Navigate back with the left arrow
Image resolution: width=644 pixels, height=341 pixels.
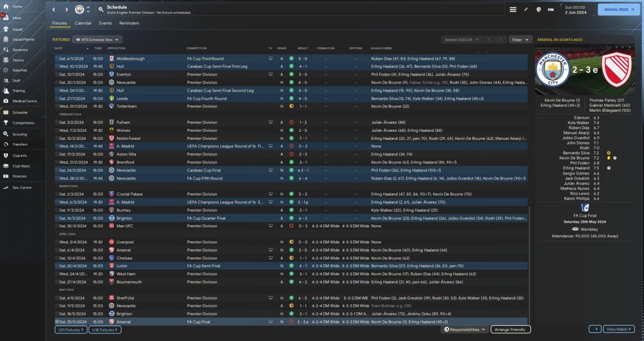tap(54, 10)
